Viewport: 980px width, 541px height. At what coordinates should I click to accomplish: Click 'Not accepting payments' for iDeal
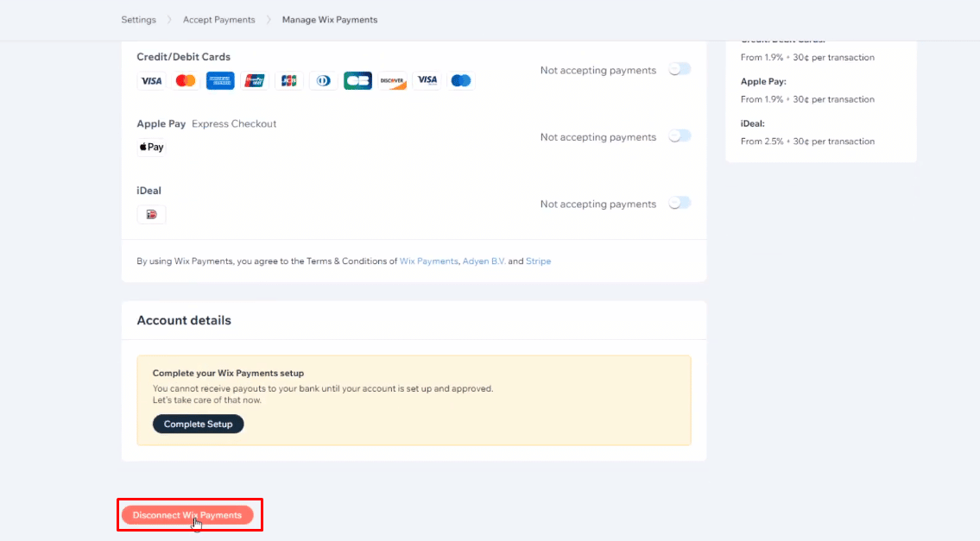pos(598,204)
